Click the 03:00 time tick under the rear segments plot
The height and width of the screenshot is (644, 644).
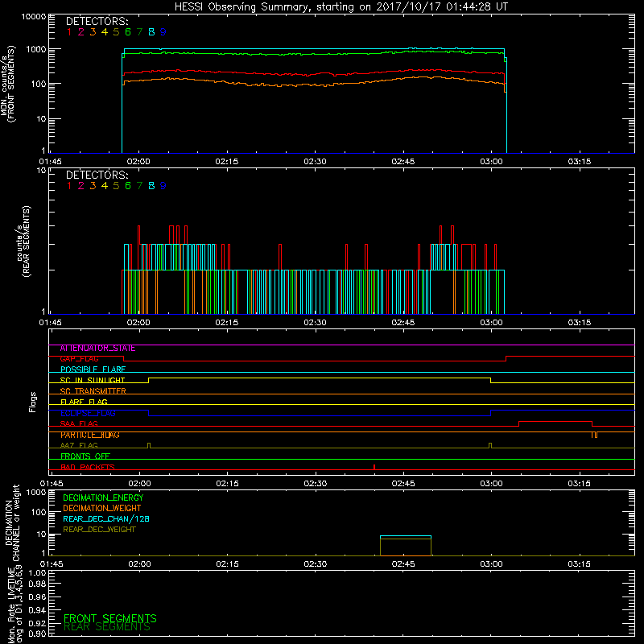[491, 323]
